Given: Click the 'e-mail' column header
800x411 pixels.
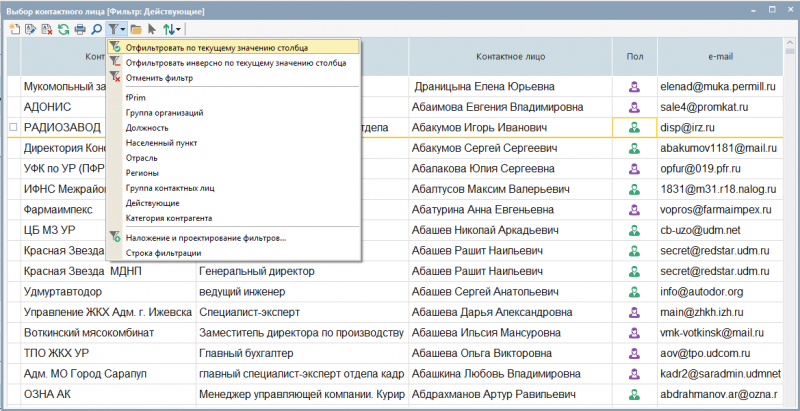Looking at the screenshot, I should click(720, 57).
